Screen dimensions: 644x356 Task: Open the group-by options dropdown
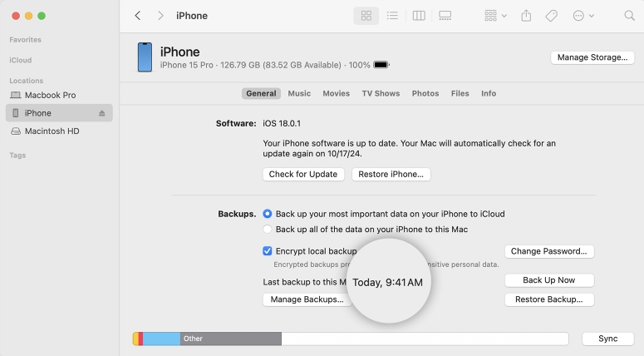point(495,16)
